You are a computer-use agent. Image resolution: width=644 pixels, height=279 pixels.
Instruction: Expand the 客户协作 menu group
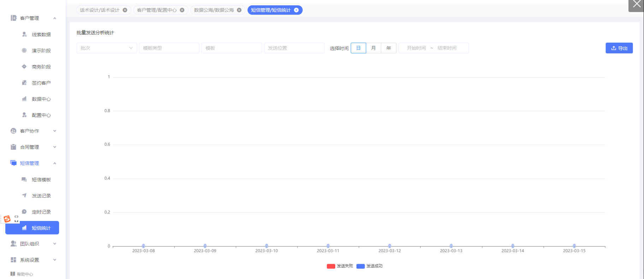pyautogui.click(x=34, y=131)
